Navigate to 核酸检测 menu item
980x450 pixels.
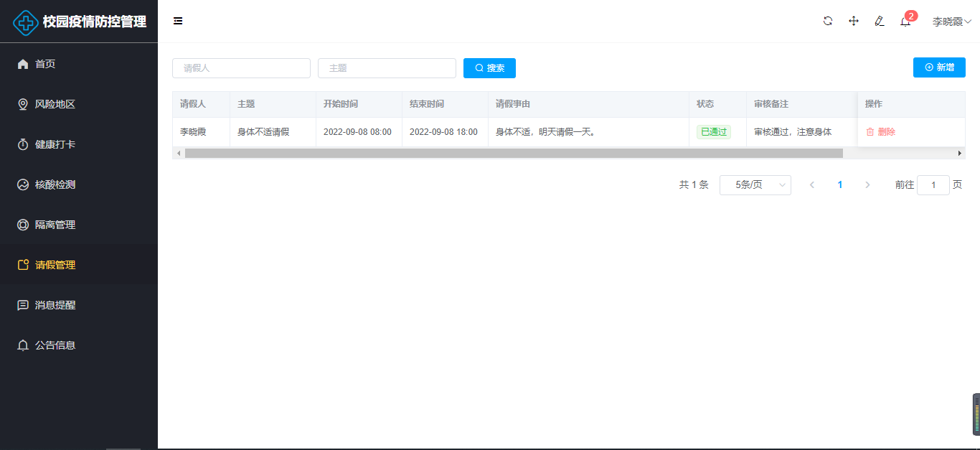pyautogui.click(x=55, y=184)
